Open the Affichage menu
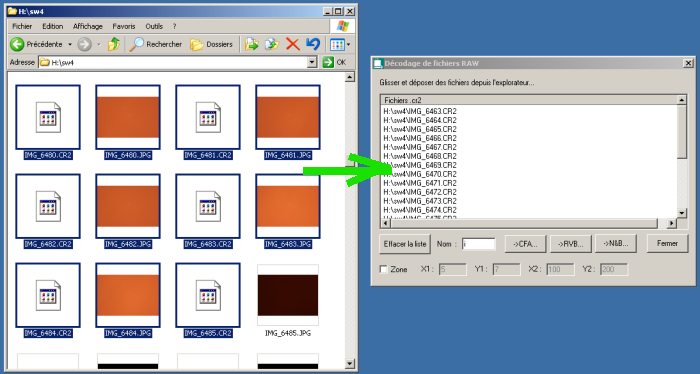Screen dimensions: 700x374 click(88, 26)
